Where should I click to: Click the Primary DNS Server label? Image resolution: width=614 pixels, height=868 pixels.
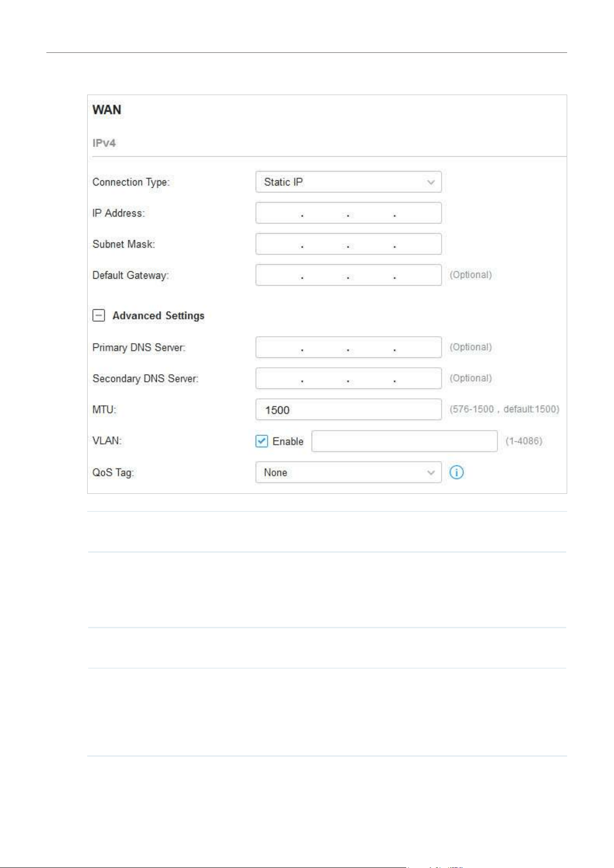139,348
